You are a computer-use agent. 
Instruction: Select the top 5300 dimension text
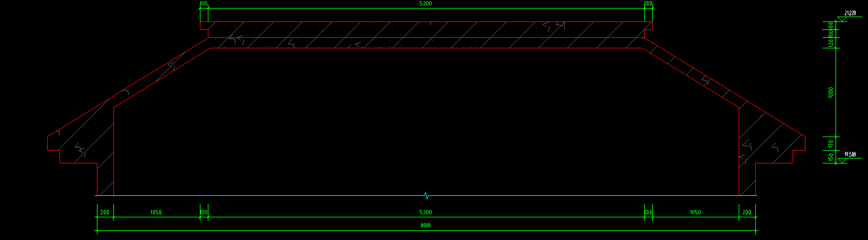[x=425, y=4]
